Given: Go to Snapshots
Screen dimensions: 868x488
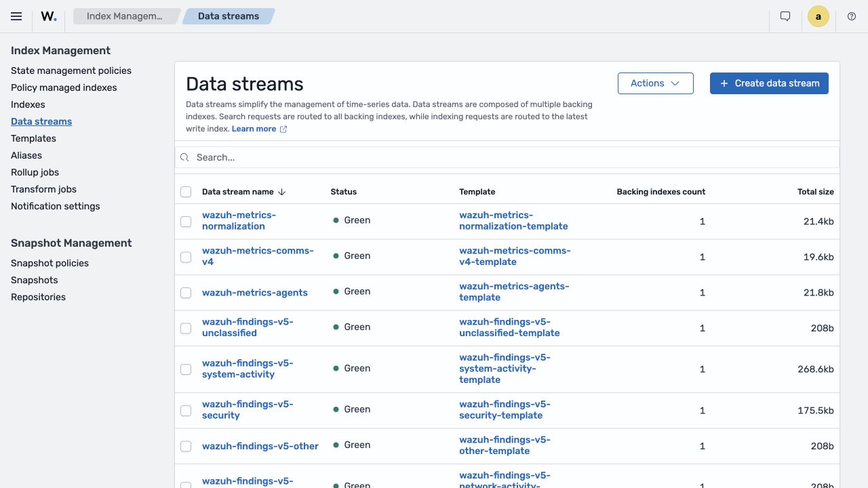Looking at the screenshot, I should point(34,280).
